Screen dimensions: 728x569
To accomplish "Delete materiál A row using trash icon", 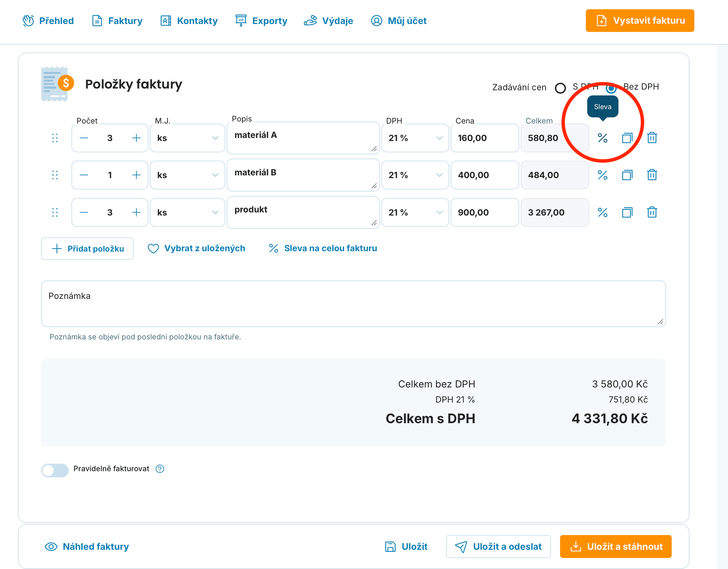I will [x=652, y=138].
